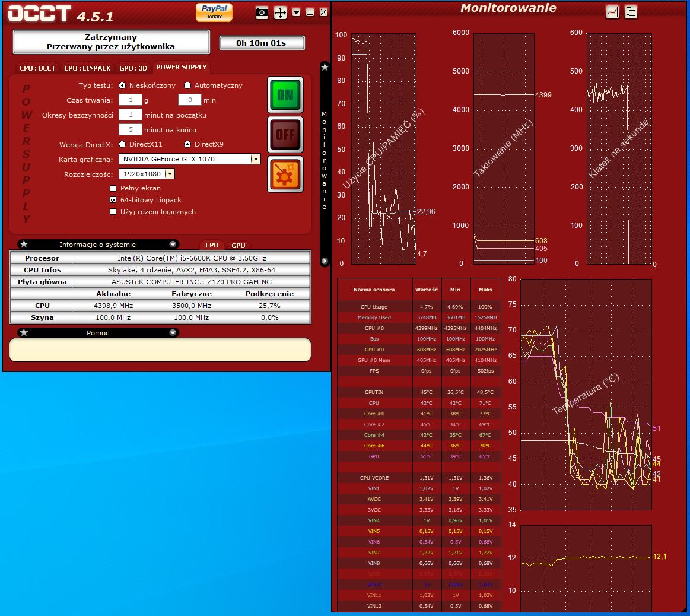The height and width of the screenshot is (616, 690).
Task: Select the VIN5 sensor row
Action: click(x=419, y=531)
